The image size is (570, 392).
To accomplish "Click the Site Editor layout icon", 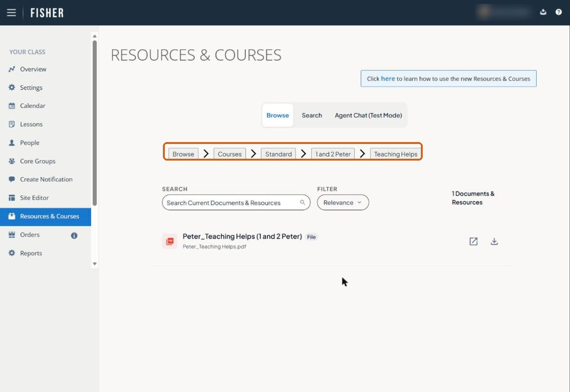I will 12,198.
